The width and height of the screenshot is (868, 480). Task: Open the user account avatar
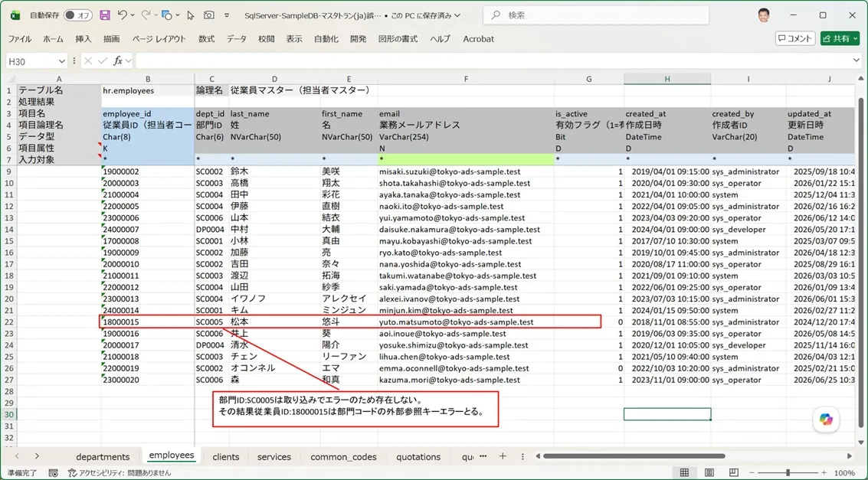point(763,15)
